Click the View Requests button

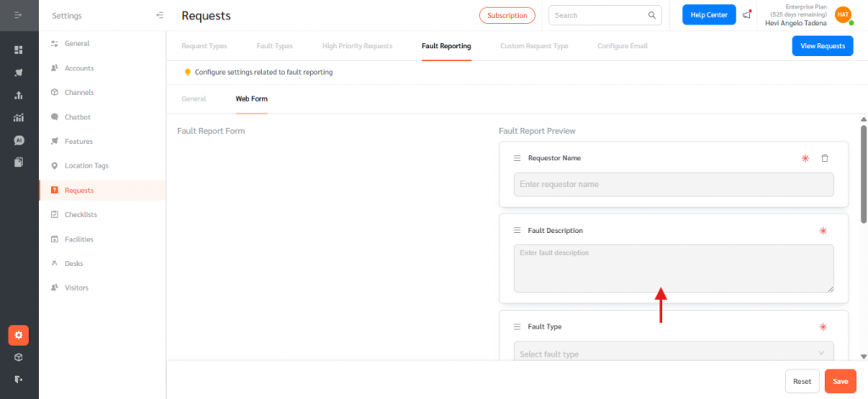coord(821,47)
